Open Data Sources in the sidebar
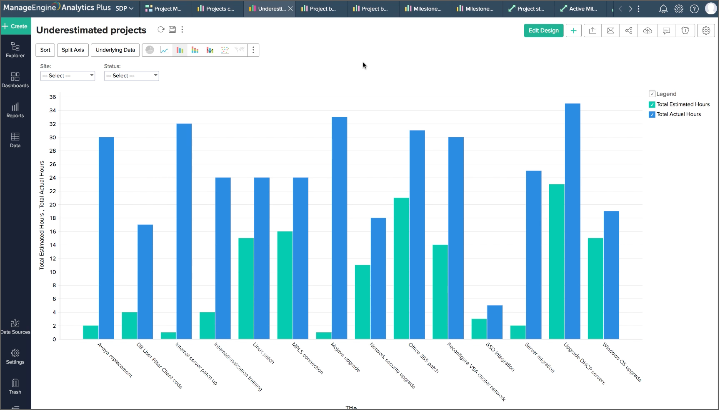Image resolution: width=719 pixels, height=410 pixels. tap(15, 326)
